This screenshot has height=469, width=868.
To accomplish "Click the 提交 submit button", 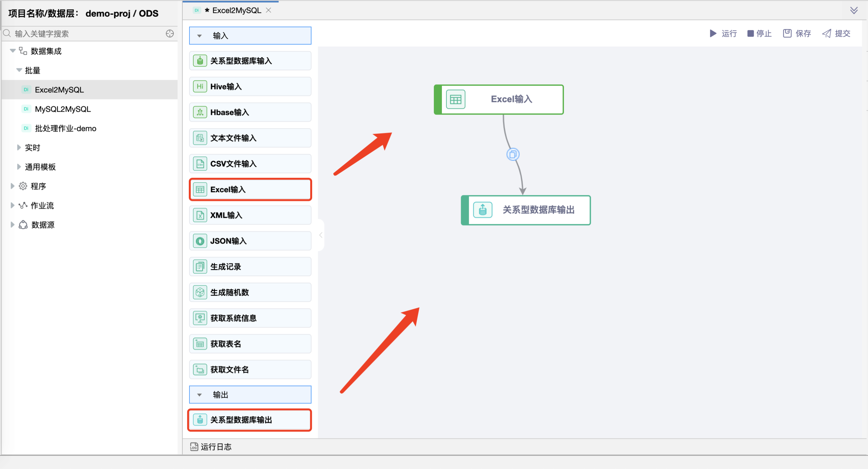I will click(836, 33).
